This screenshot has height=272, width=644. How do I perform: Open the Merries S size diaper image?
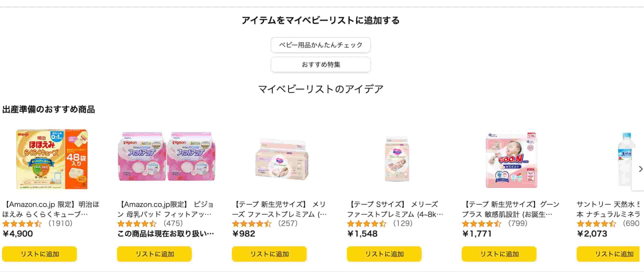point(397,159)
